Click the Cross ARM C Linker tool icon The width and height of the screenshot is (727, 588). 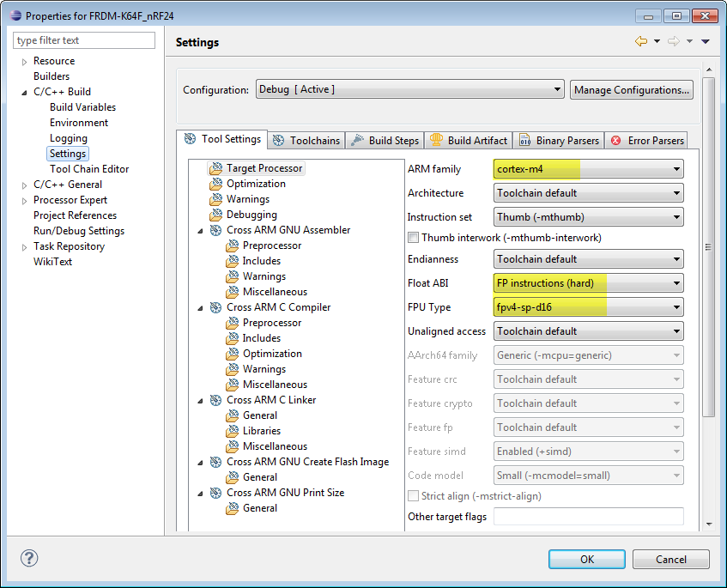coord(215,400)
